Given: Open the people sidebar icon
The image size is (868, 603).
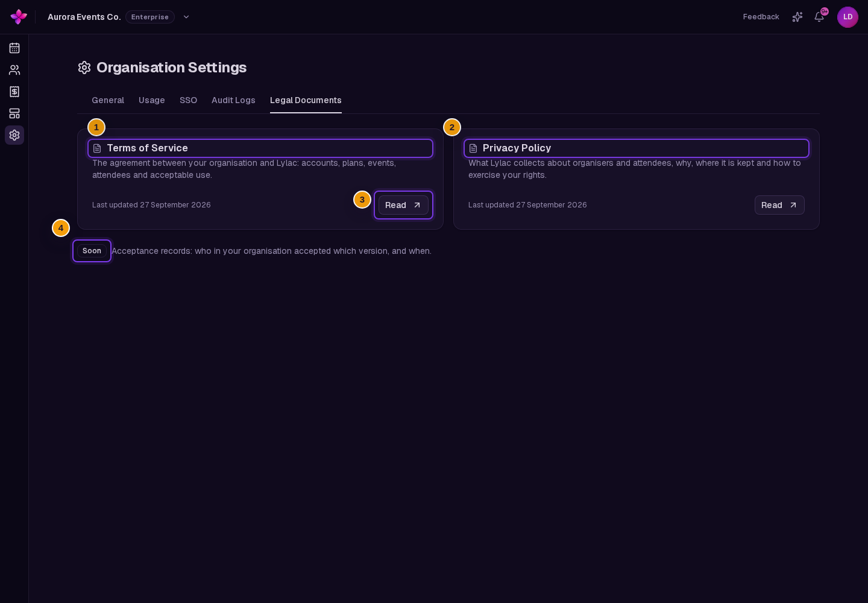Looking at the screenshot, I should 14,70.
